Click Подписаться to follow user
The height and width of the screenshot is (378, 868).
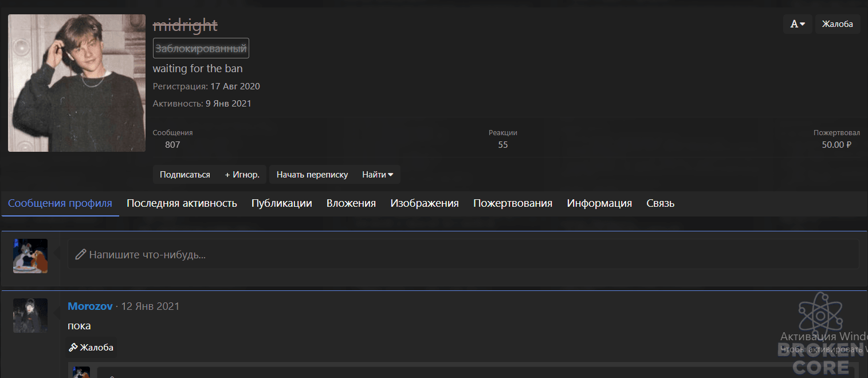[185, 175]
